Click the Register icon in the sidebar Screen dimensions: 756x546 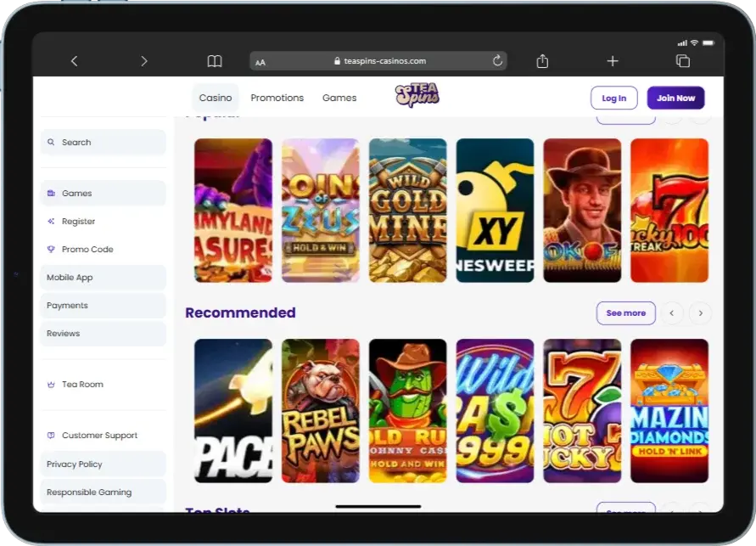[x=51, y=221]
